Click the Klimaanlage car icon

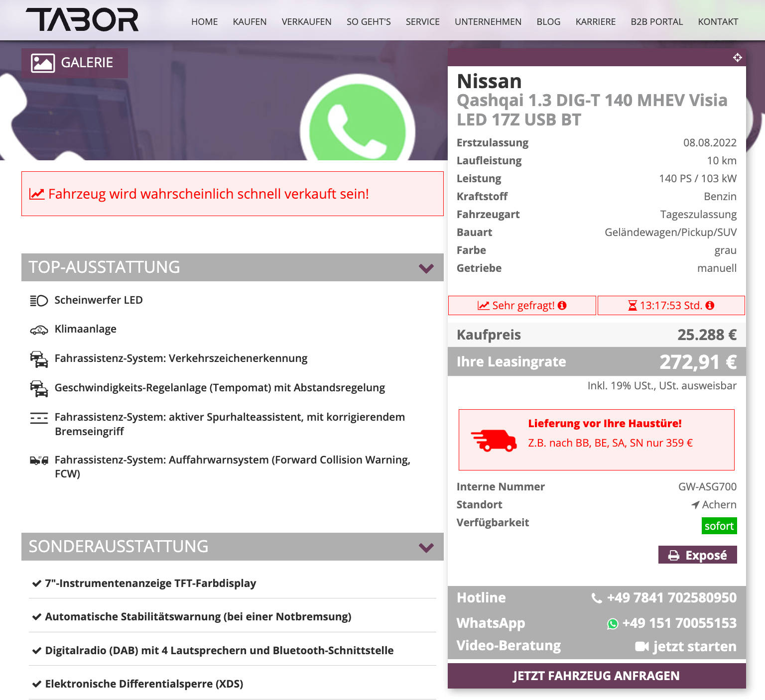pos(39,330)
